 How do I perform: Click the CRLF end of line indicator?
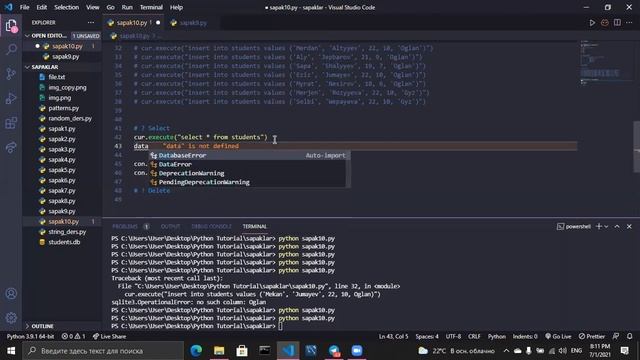pyautogui.click(x=474, y=336)
